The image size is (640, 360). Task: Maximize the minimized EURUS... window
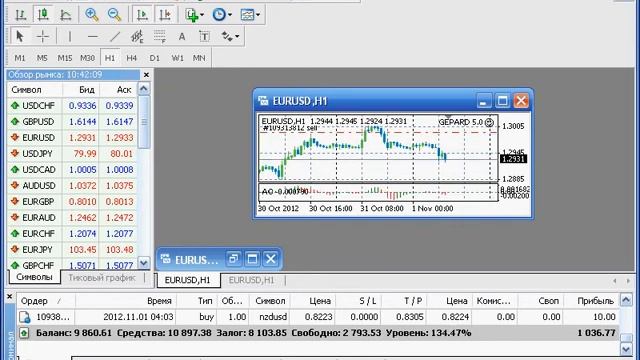252,259
